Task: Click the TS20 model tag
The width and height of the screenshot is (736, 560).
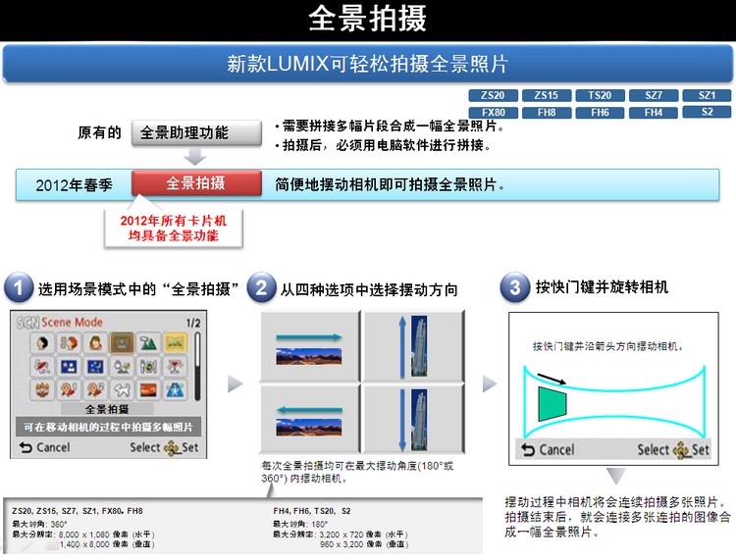Action: [600, 95]
